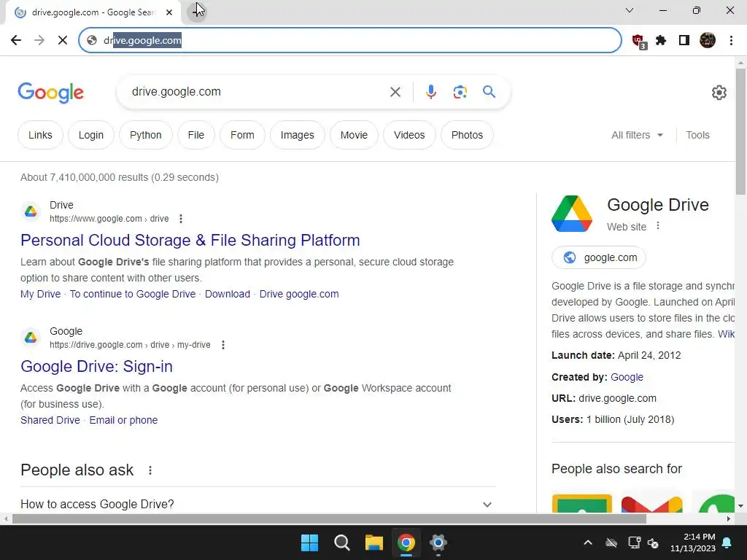Open more options for Drive result
Viewport: 747px width, 560px height.
pyautogui.click(x=181, y=219)
